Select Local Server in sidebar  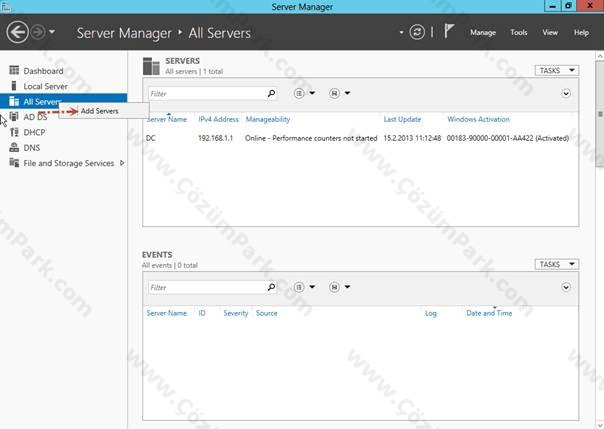[x=45, y=86]
